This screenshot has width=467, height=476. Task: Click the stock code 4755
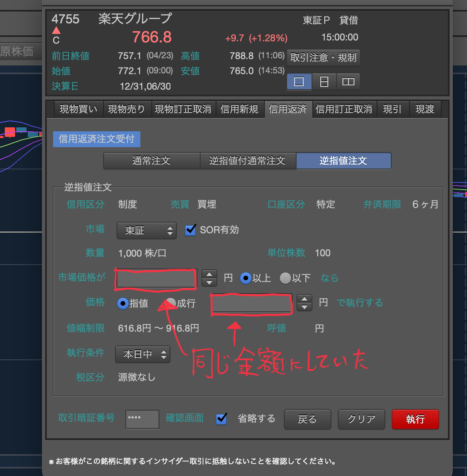[x=65, y=19]
